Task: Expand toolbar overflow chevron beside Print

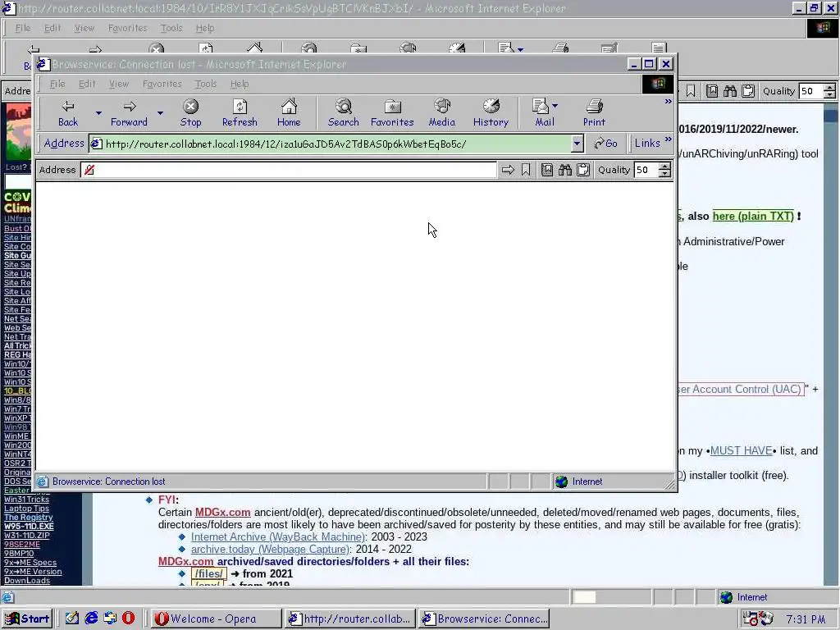Action: coord(668,101)
